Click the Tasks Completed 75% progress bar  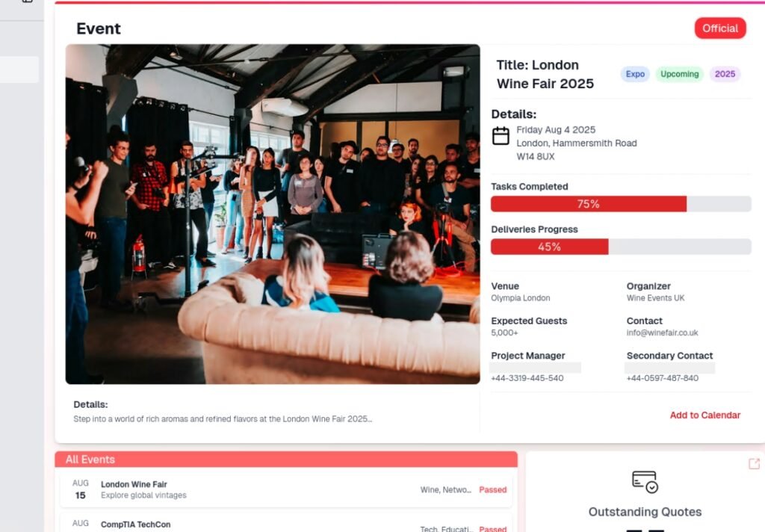[621, 204]
